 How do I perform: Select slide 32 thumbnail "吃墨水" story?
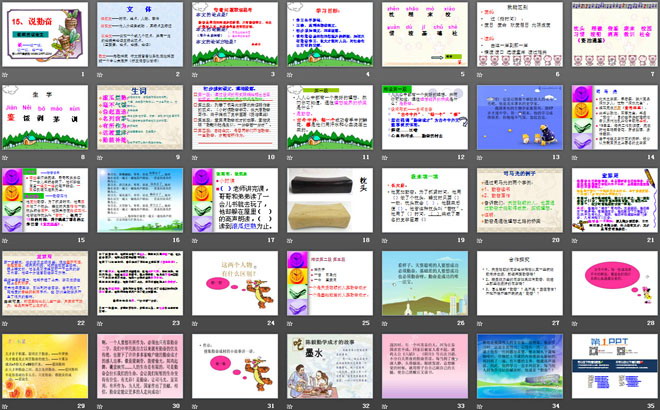coord(330,366)
